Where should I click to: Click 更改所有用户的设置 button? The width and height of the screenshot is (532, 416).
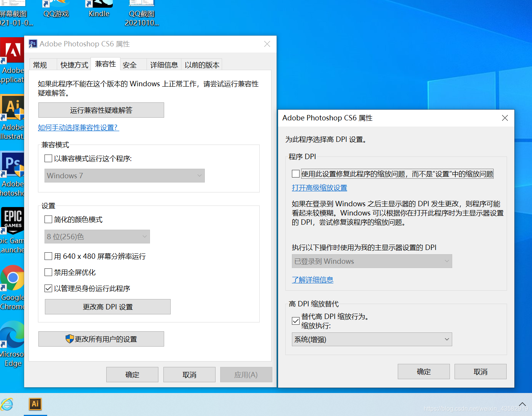101,339
